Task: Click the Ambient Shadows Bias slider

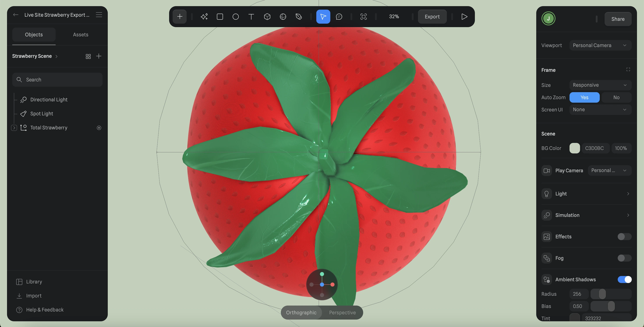Action: coord(611,306)
